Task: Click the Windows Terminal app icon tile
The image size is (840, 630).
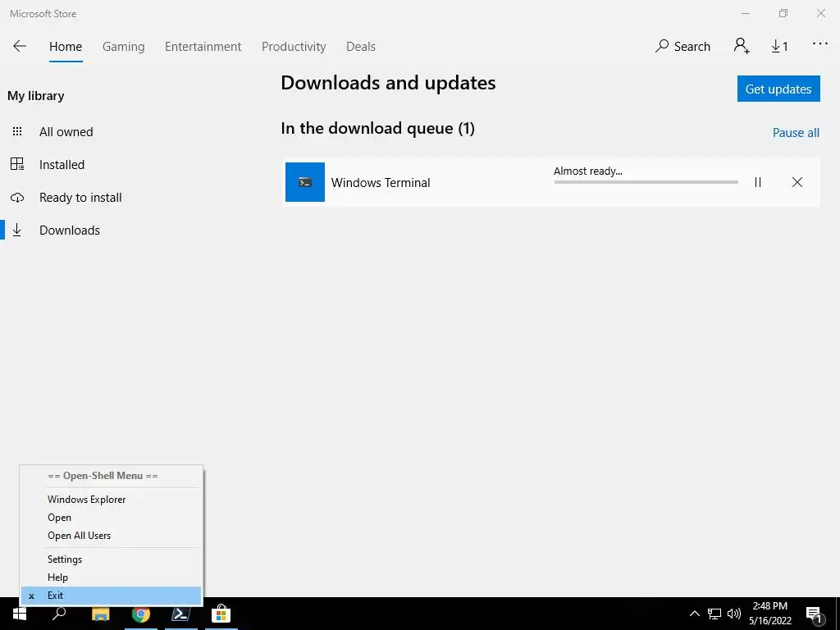Action: [305, 182]
